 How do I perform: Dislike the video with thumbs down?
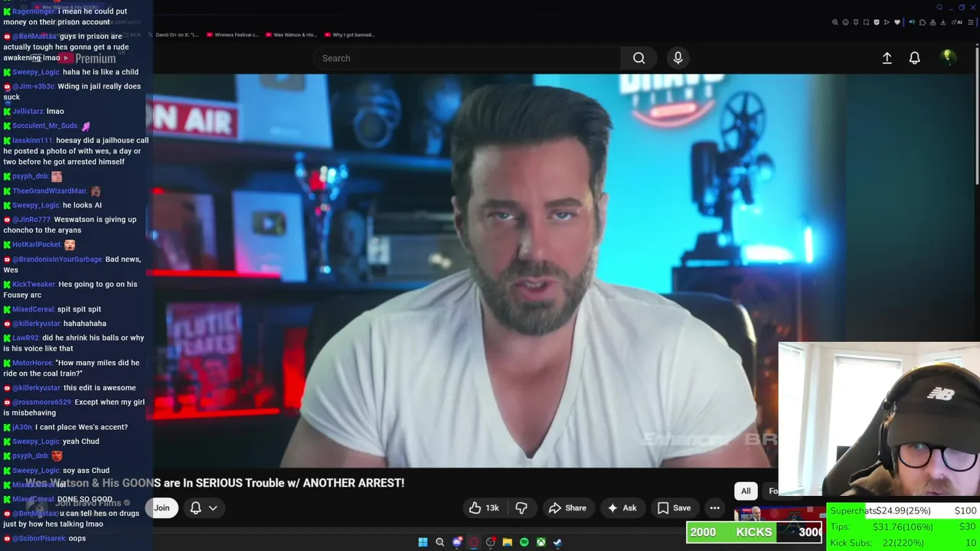521,507
